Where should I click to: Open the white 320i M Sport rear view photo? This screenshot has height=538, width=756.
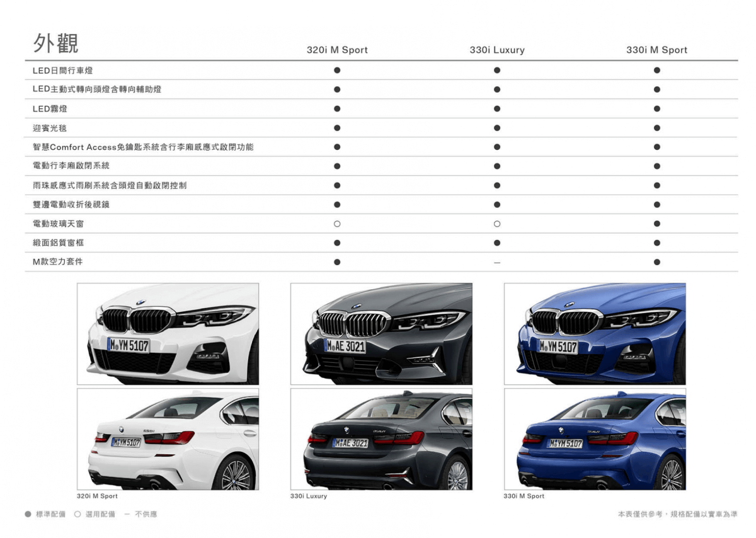(x=168, y=439)
